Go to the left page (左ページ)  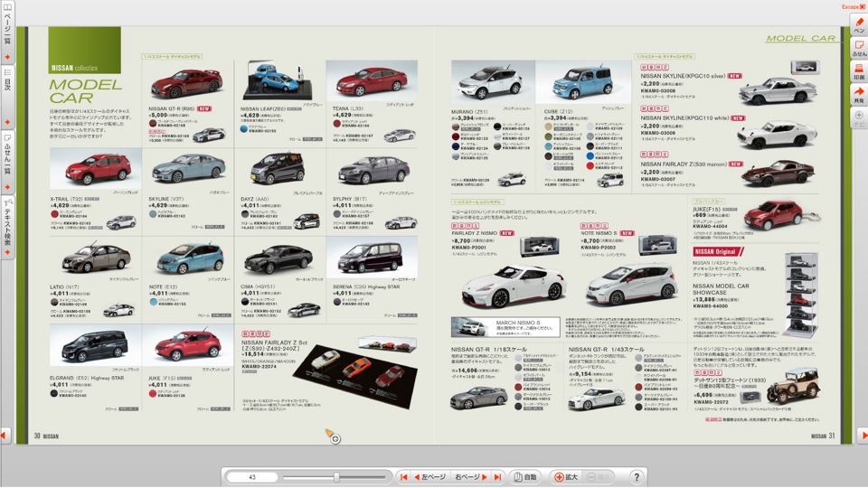(x=430, y=477)
